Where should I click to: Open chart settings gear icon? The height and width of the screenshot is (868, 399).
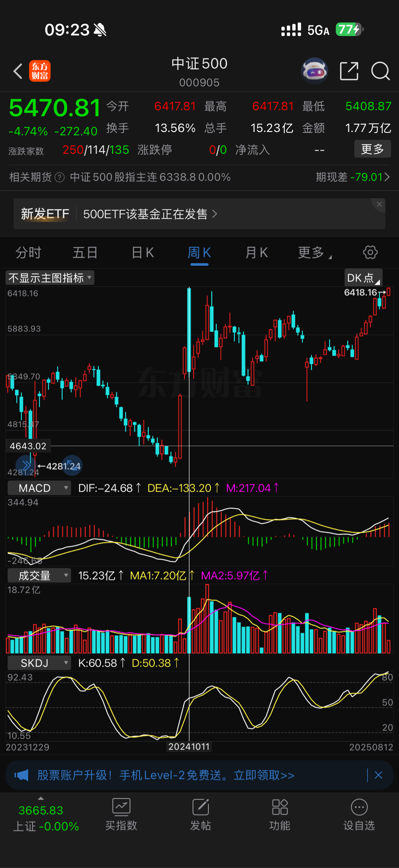coord(370,252)
